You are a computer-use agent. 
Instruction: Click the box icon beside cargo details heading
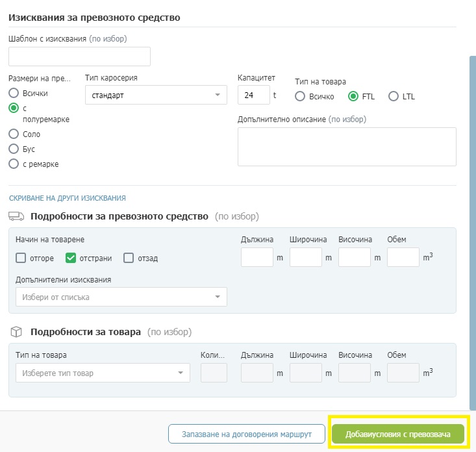[x=16, y=332]
